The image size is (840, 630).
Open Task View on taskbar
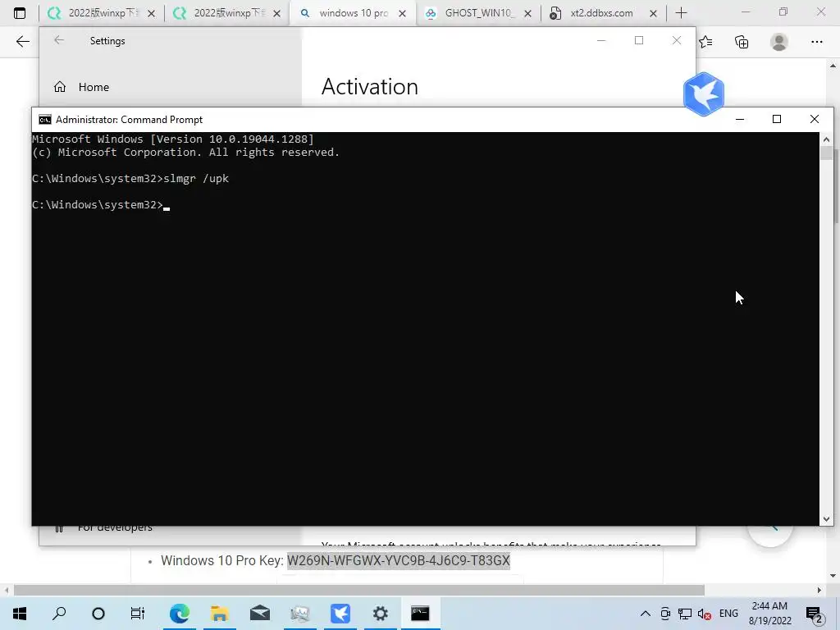point(138,614)
